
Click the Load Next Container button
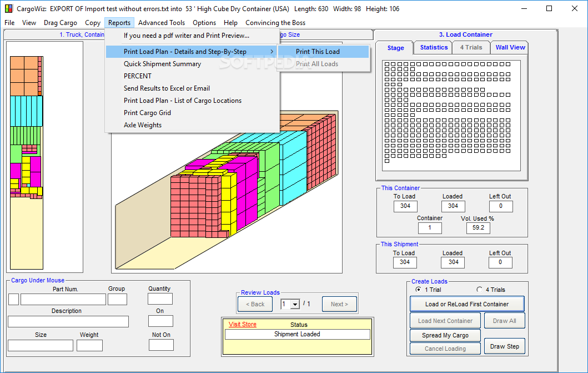[x=445, y=321]
